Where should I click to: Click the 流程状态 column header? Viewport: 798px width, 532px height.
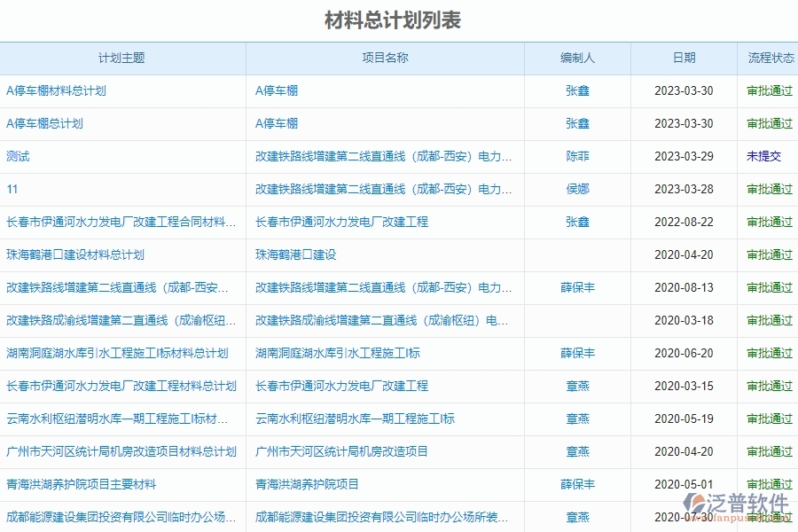(x=768, y=58)
